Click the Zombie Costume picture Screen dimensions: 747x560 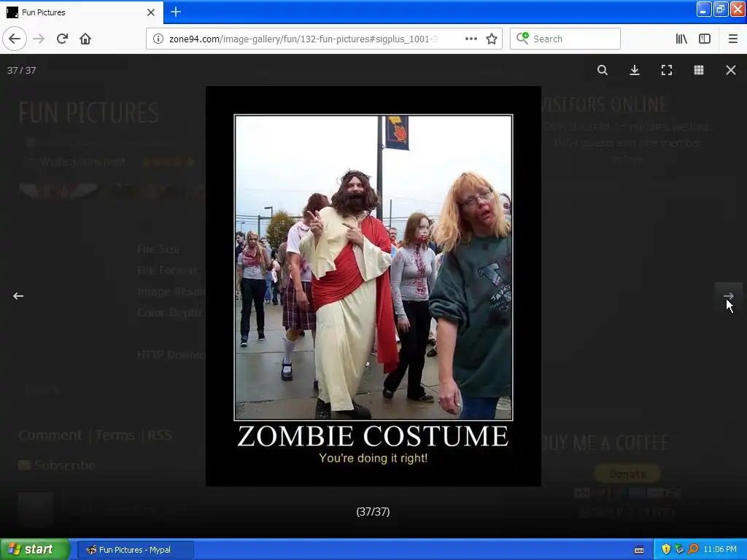point(373,286)
